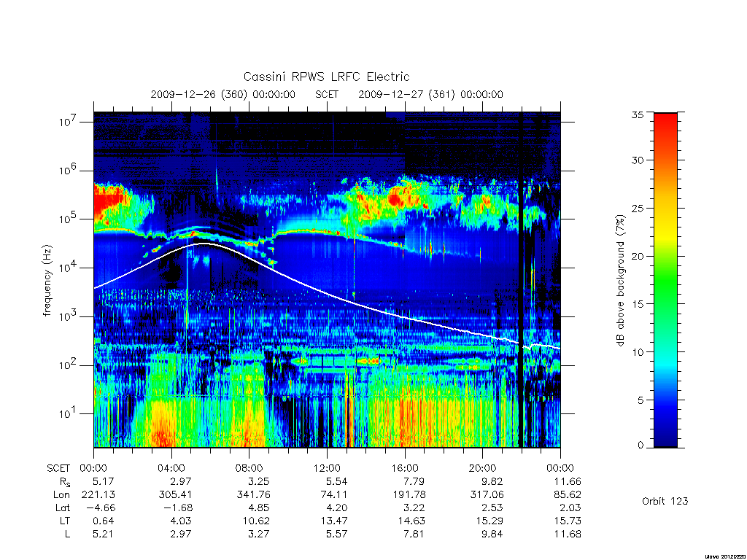Click the 10^6 frequency tick label
Screen dimensions: 747x560
[x=69, y=169]
